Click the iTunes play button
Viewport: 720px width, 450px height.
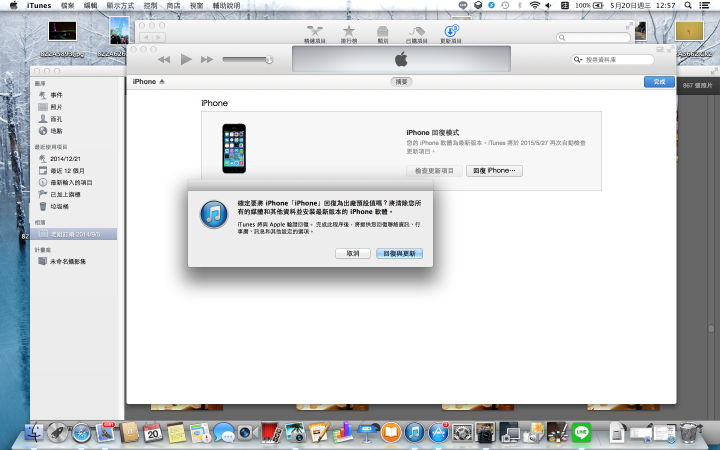pyautogui.click(x=186, y=59)
